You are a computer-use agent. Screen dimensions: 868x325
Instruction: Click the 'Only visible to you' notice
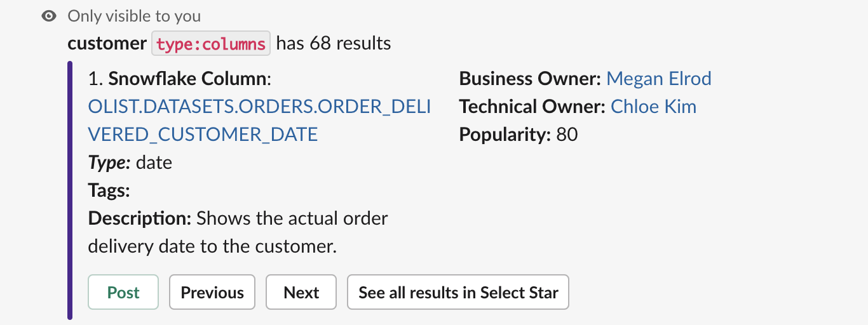(x=134, y=17)
